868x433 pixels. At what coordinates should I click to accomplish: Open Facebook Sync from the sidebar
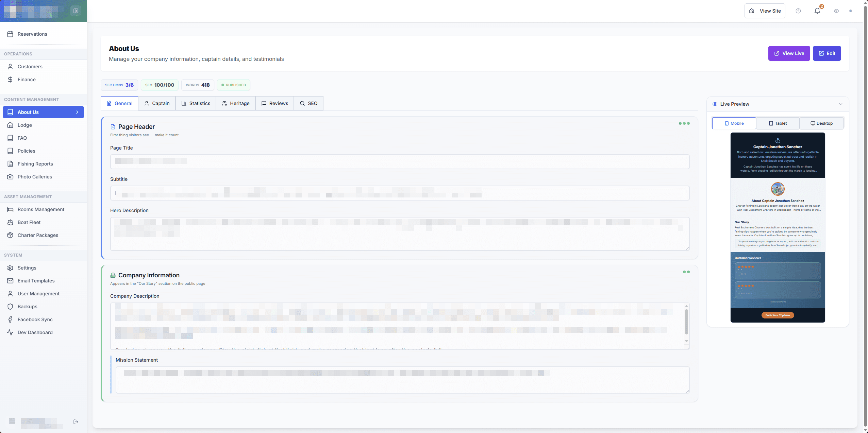point(35,319)
